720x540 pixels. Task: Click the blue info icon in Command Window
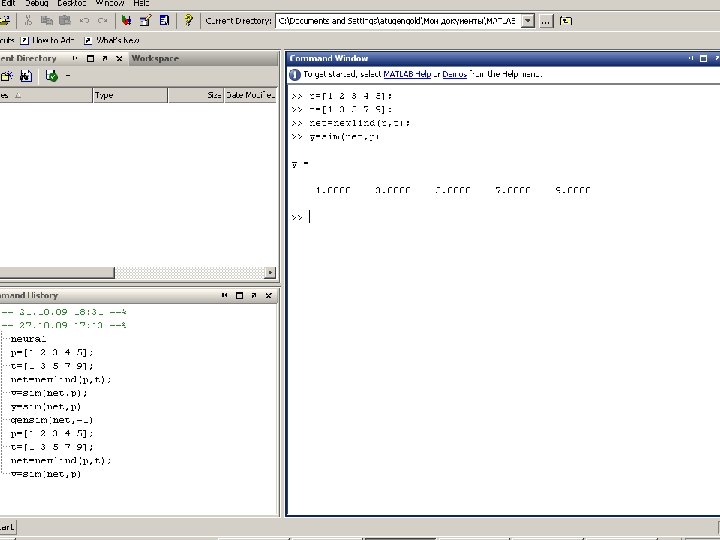click(295, 74)
